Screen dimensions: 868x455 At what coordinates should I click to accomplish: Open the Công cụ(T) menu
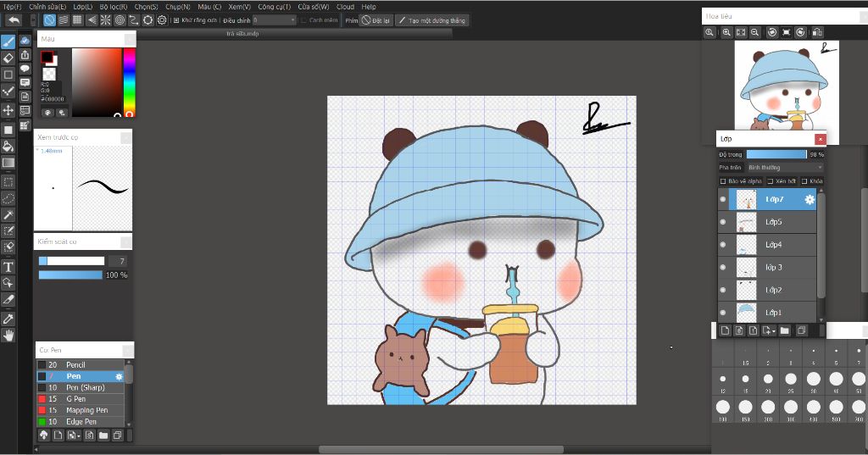pos(274,7)
